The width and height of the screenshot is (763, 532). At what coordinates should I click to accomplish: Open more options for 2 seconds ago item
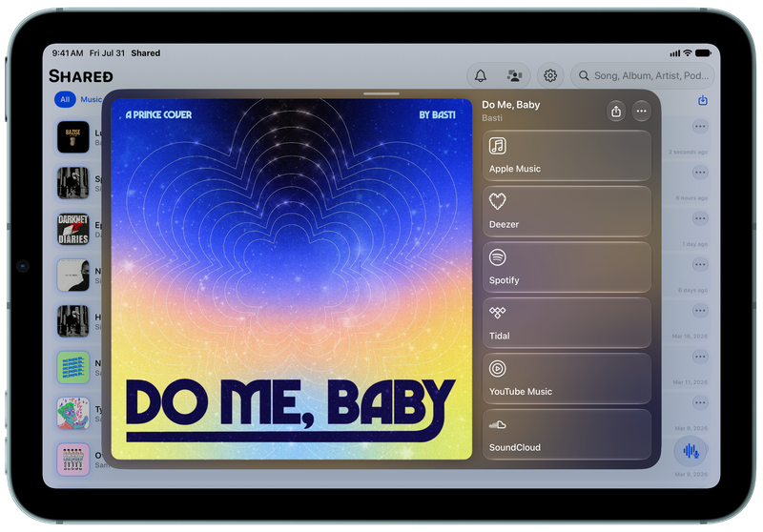[700, 127]
